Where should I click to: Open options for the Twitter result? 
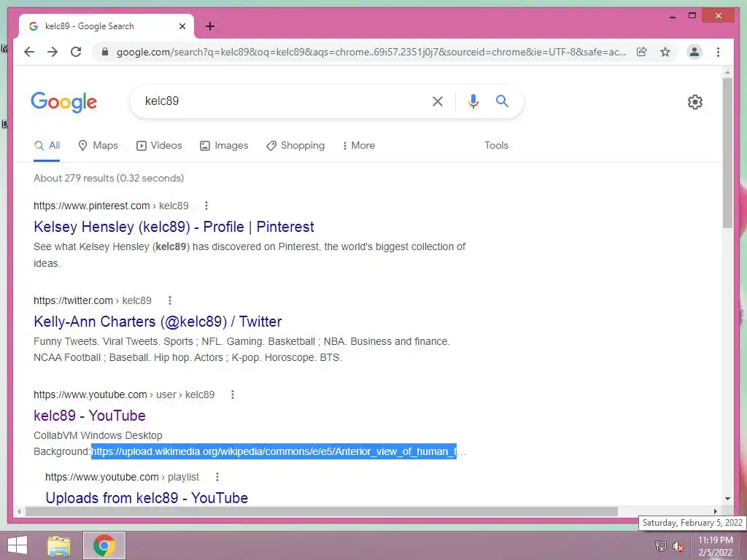coord(169,300)
